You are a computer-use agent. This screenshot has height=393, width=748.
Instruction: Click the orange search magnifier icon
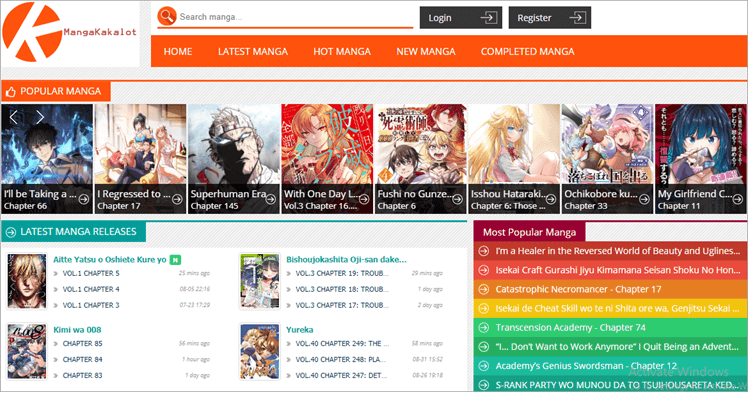(x=166, y=16)
